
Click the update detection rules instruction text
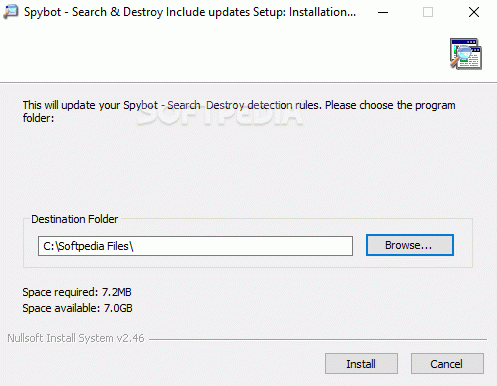click(x=239, y=111)
